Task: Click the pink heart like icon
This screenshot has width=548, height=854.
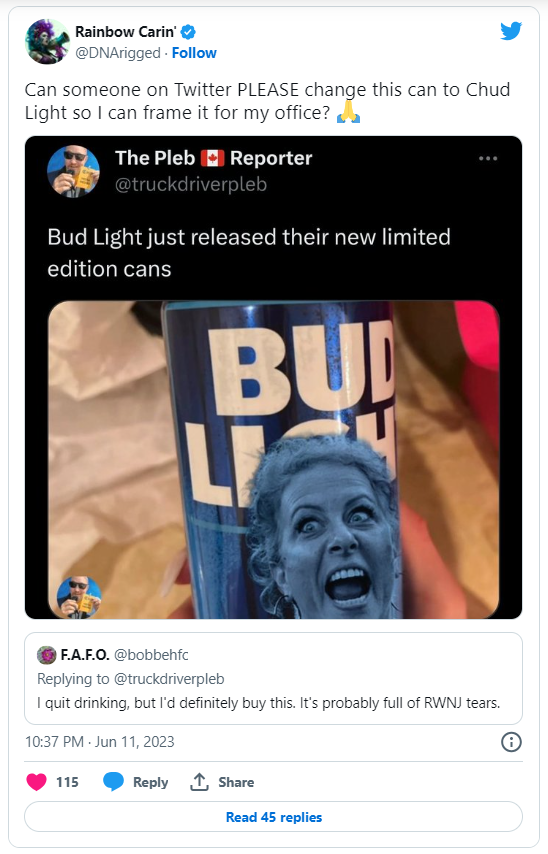Action: [36, 782]
